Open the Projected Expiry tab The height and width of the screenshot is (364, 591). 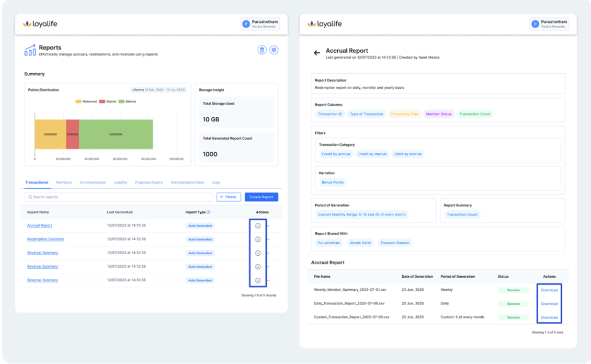149,183
